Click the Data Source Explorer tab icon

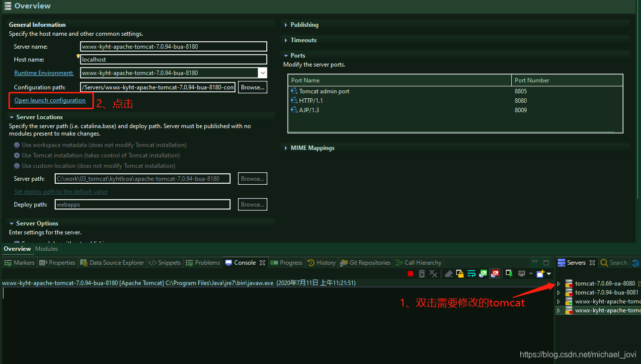(84, 263)
